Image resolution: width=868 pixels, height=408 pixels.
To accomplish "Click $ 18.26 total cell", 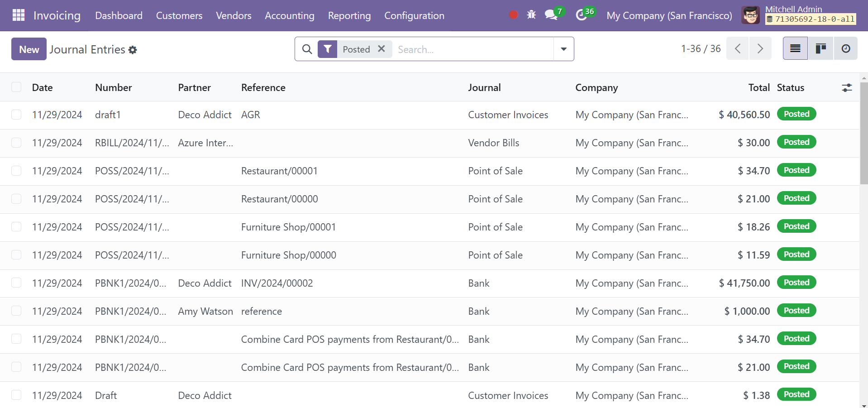I will coord(754,227).
